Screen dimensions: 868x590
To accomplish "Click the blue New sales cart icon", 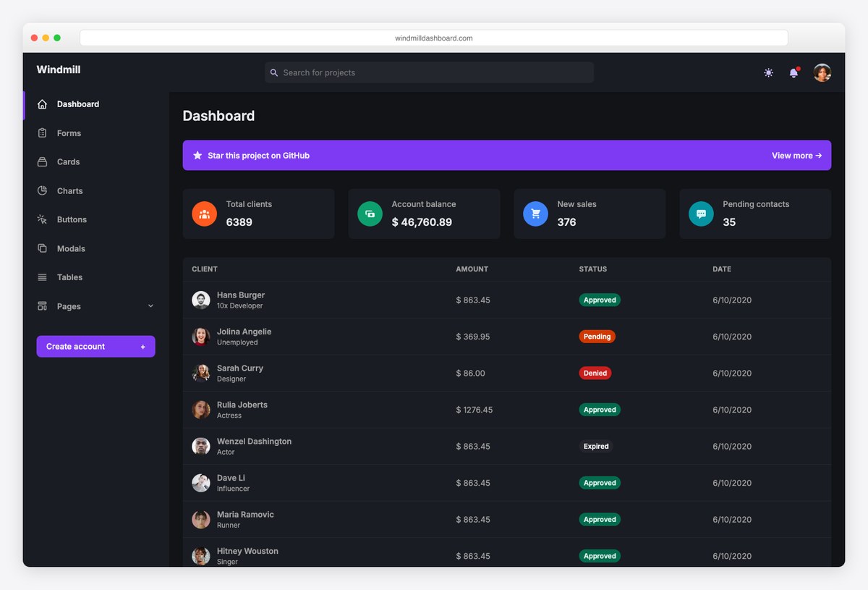I will pyautogui.click(x=535, y=214).
